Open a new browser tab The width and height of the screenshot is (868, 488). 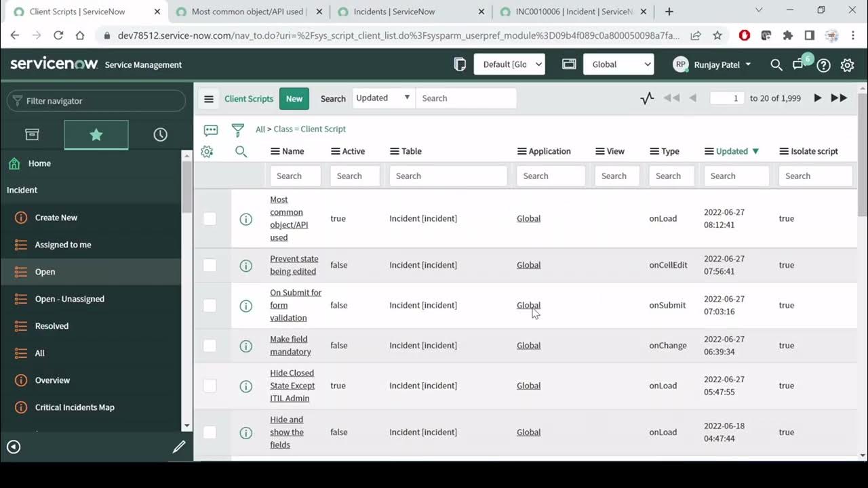pos(669,12)
